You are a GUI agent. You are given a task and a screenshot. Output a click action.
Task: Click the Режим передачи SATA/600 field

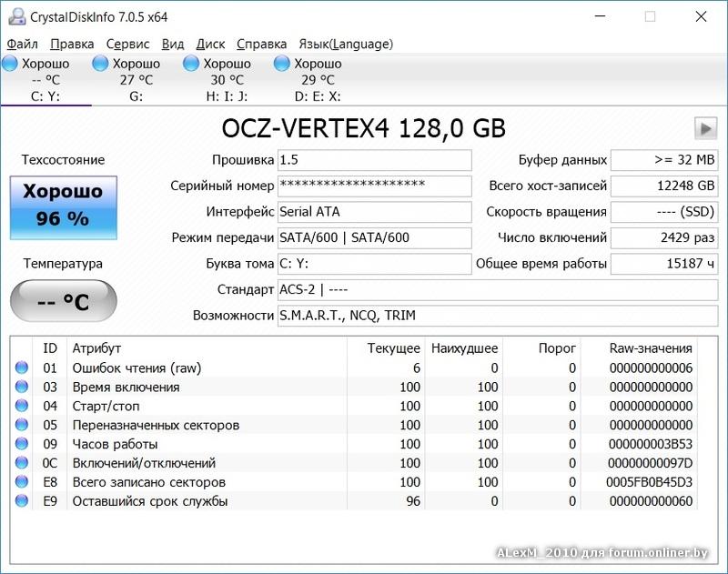pos(375,238)
